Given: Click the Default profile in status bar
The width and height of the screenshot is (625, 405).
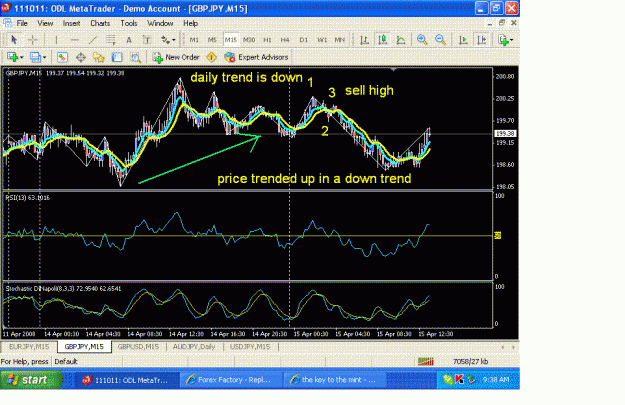Looking at the screenshot, I should [x=66, y=362].
